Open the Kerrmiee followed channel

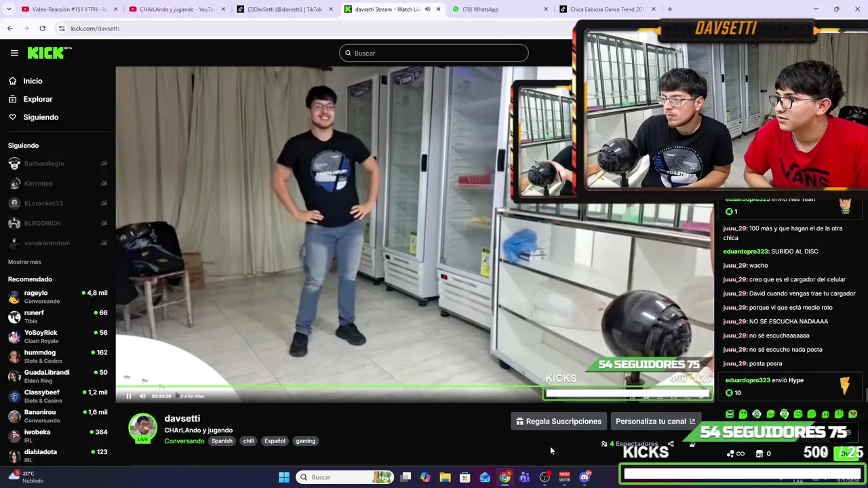tap(58, 184)
